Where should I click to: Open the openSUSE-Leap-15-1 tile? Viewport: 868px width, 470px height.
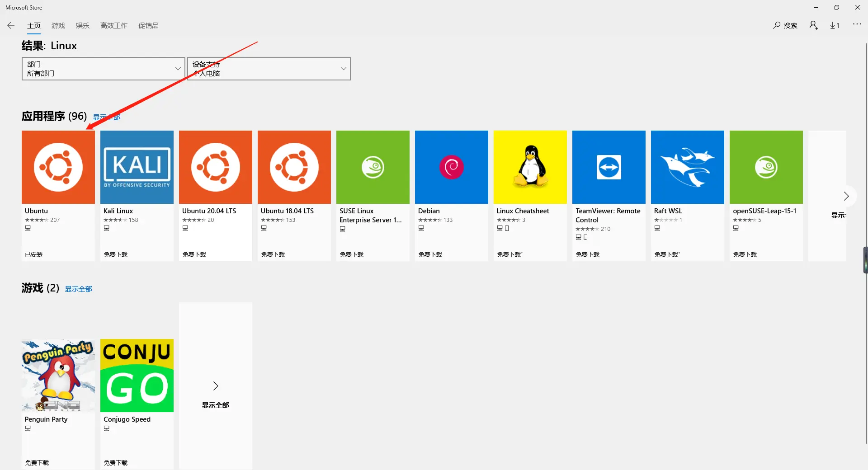[x=766, y=167]
